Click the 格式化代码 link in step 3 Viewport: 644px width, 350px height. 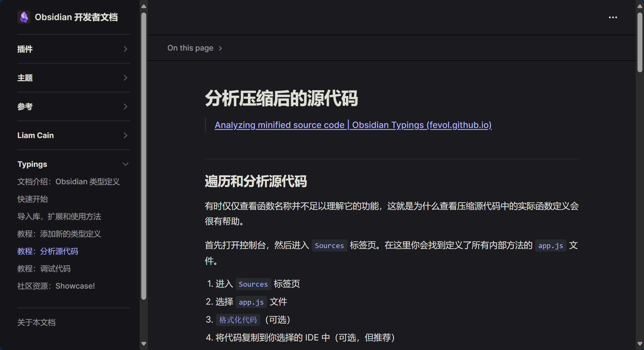pos(238,320)
